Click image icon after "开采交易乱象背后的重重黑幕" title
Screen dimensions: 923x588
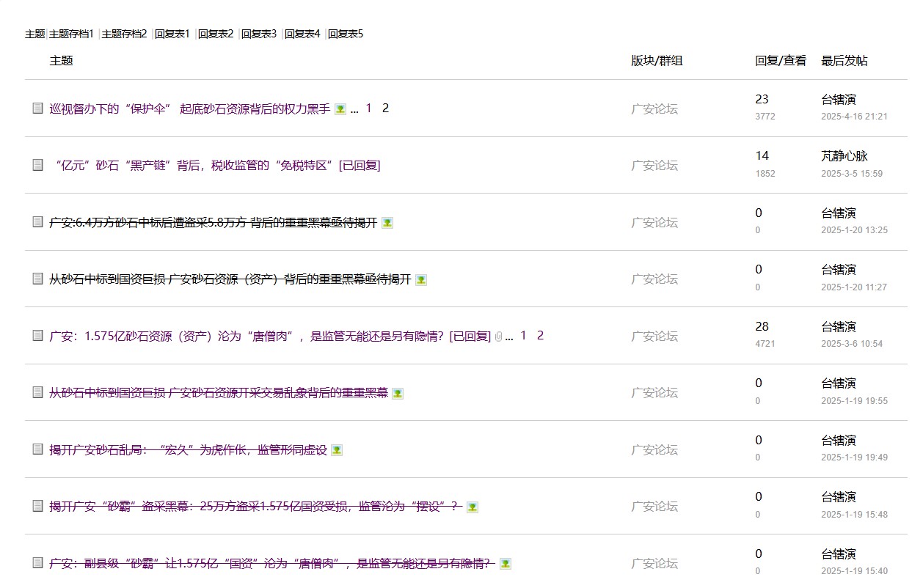398,394
